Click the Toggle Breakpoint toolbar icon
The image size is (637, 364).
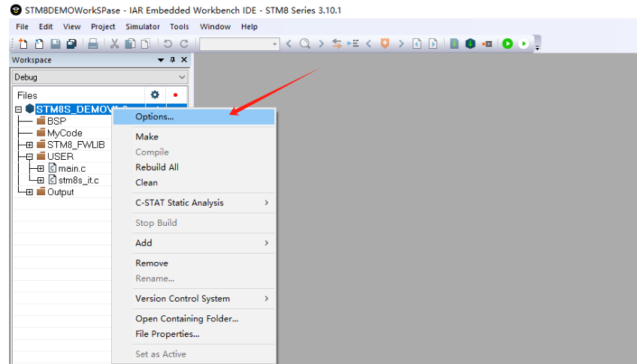487,44
